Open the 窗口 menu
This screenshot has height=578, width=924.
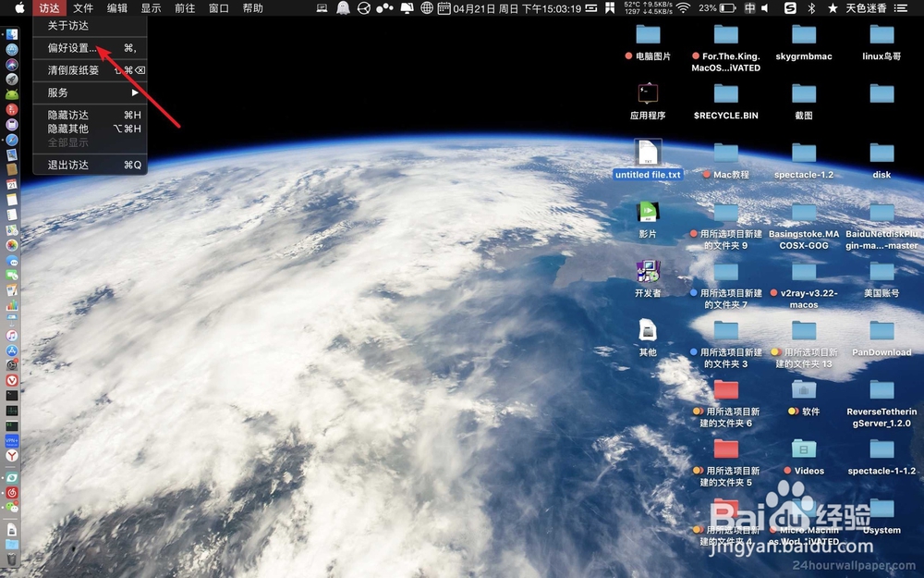coord(219,8)
